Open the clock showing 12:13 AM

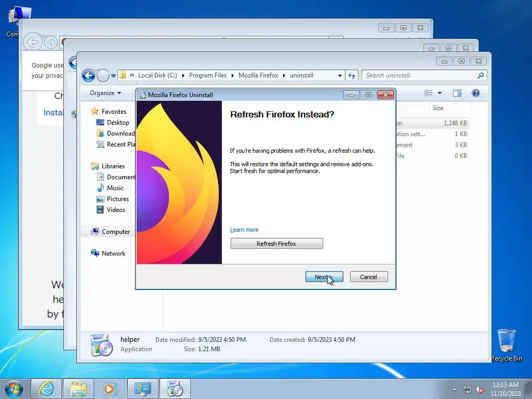click(x=505, y=389)
